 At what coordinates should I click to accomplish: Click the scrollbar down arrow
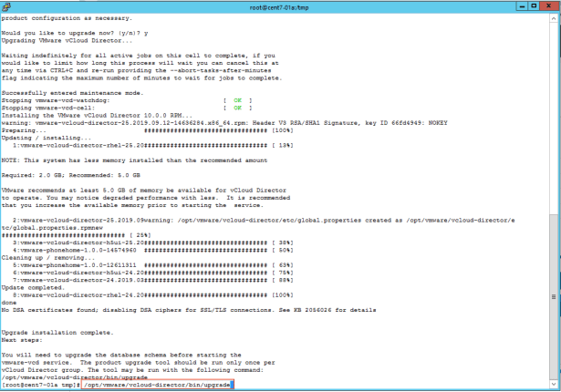coord(556,387)
